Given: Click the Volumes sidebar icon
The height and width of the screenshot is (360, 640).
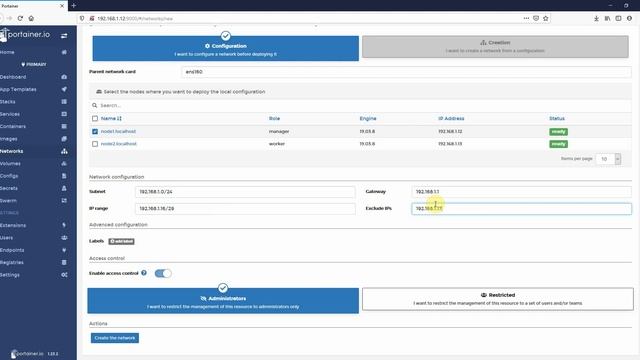Looking at the screenshot, I should [64, 164].
